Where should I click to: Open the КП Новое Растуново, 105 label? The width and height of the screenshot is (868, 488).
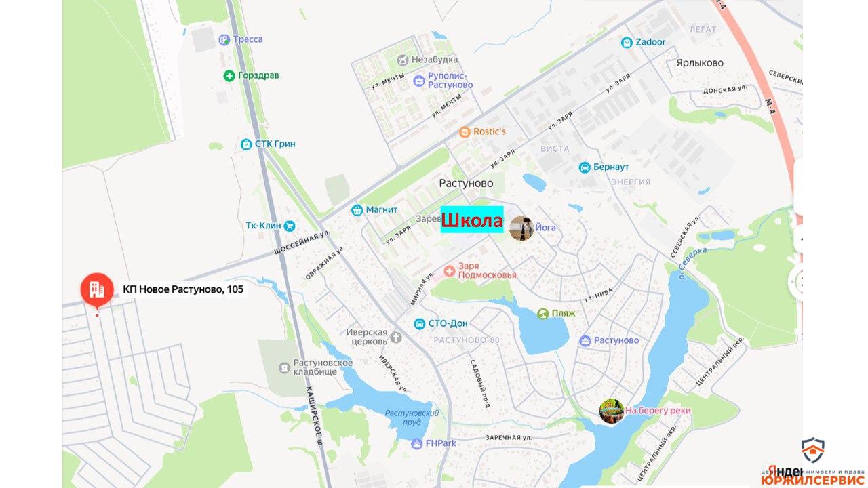coord(183,289)
